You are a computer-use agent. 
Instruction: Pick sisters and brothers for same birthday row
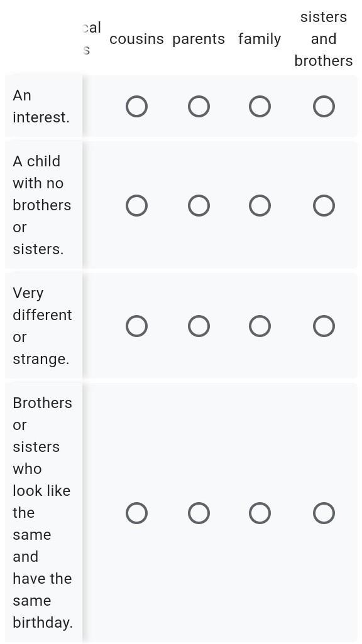[324, 513]
